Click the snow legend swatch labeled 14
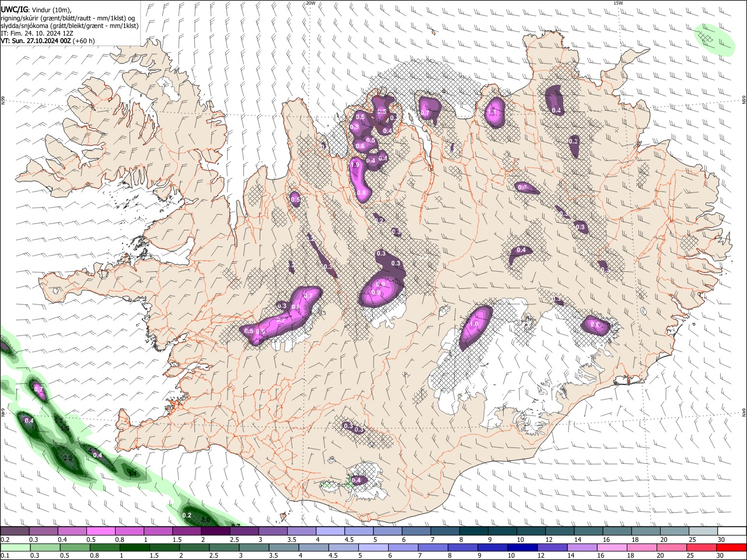The height and width of the screenshot is (560, 747). 588,531
